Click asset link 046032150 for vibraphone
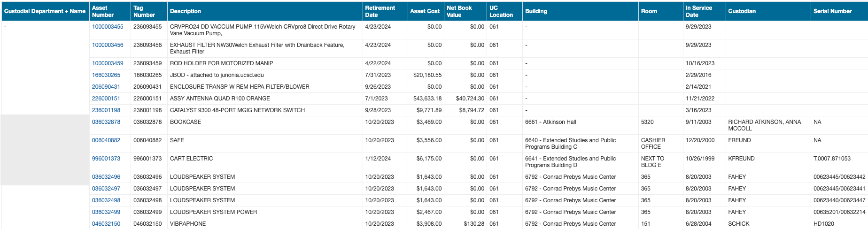This screenshot has width=868, height=229. click(106, 224)
